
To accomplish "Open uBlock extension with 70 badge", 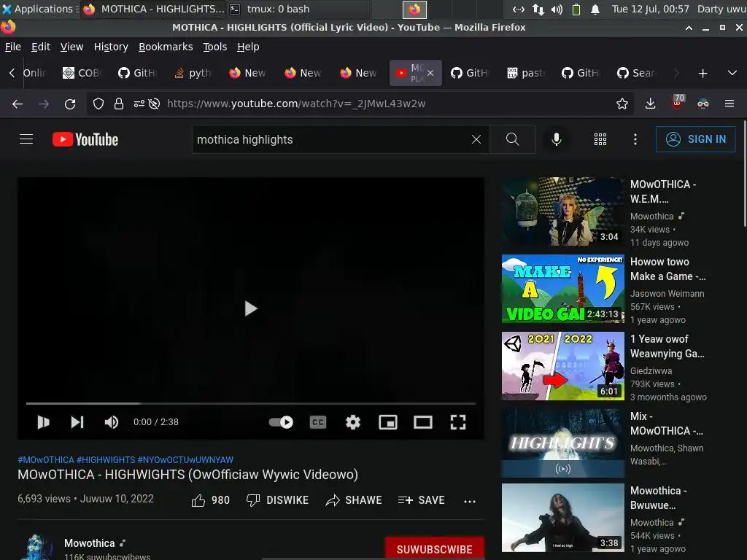I will point(678,102).
